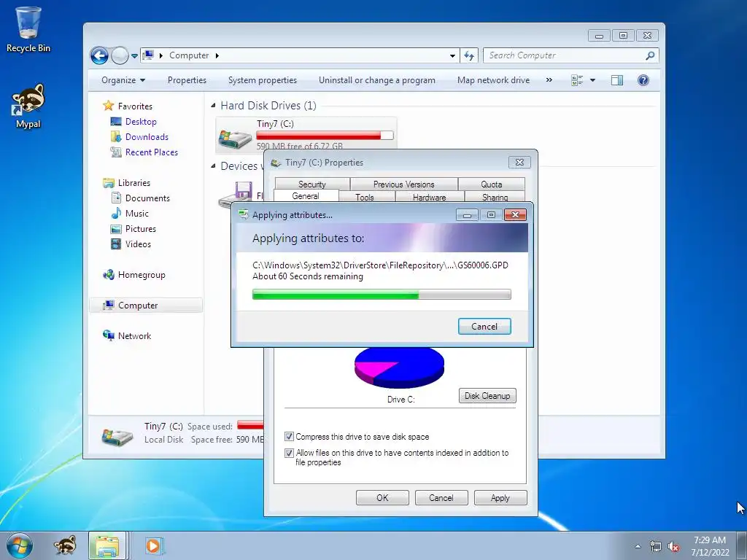Click Apply in Tiny7 Properties
The width and height of the screenshot is (747, 560).
tap(500, 497)
